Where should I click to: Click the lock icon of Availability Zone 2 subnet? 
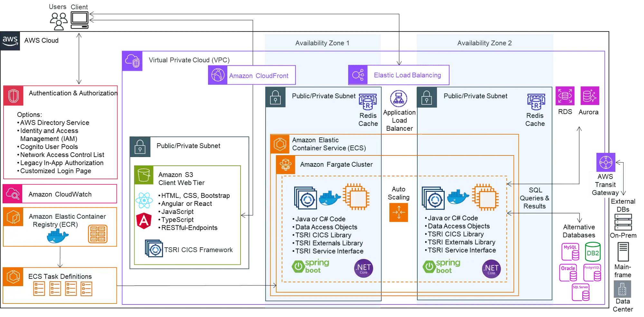[427, 97]
